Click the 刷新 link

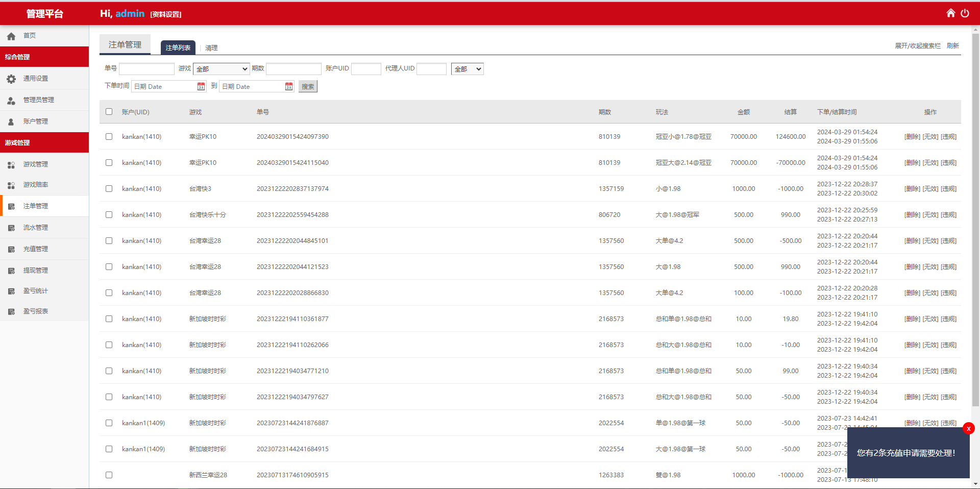pyautogui.click(x=952, y=46)
